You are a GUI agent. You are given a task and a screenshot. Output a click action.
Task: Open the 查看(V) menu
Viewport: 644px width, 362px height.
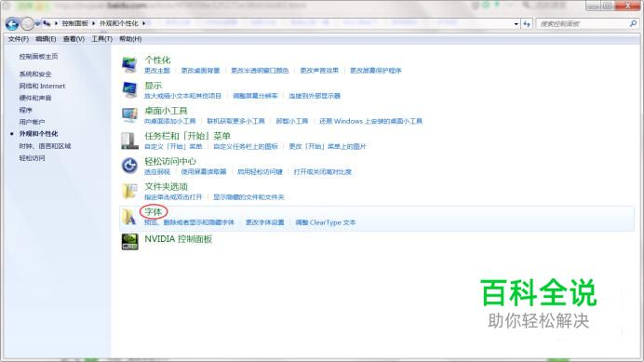coord(74,39)
